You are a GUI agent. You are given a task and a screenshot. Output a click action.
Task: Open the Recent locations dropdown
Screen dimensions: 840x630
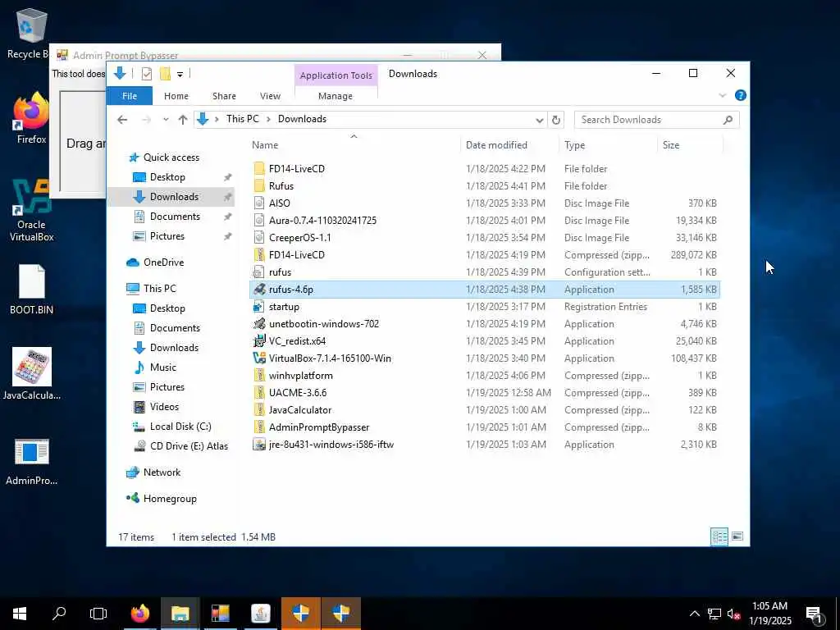tap(166, 120)
